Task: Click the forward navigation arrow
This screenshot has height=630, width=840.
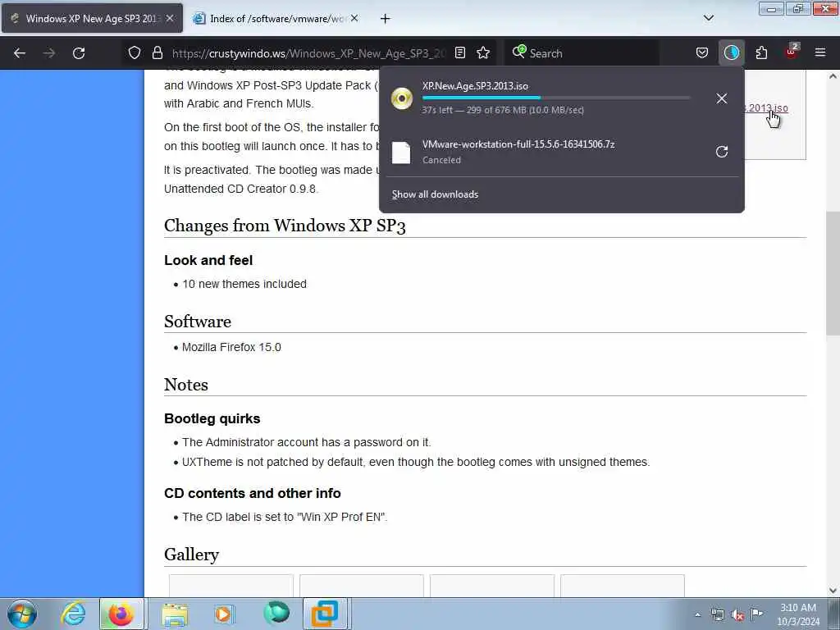Action: (x=49, y=53)
